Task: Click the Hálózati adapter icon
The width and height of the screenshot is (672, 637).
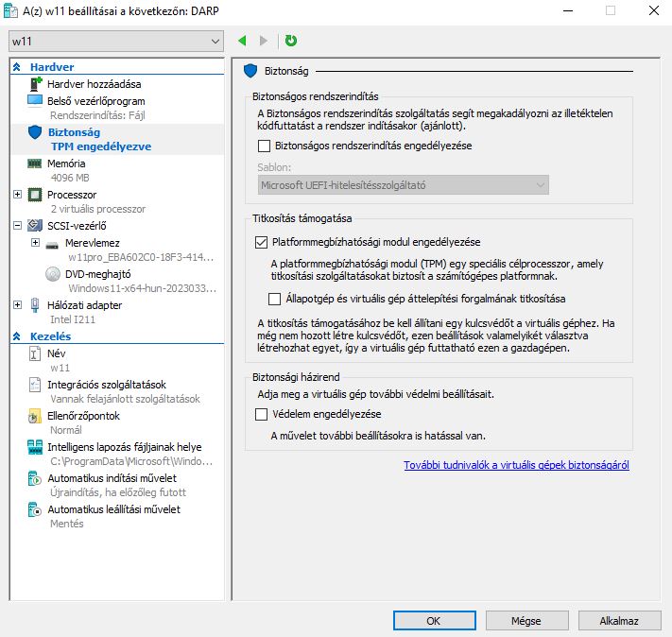Action: point(35,305)
